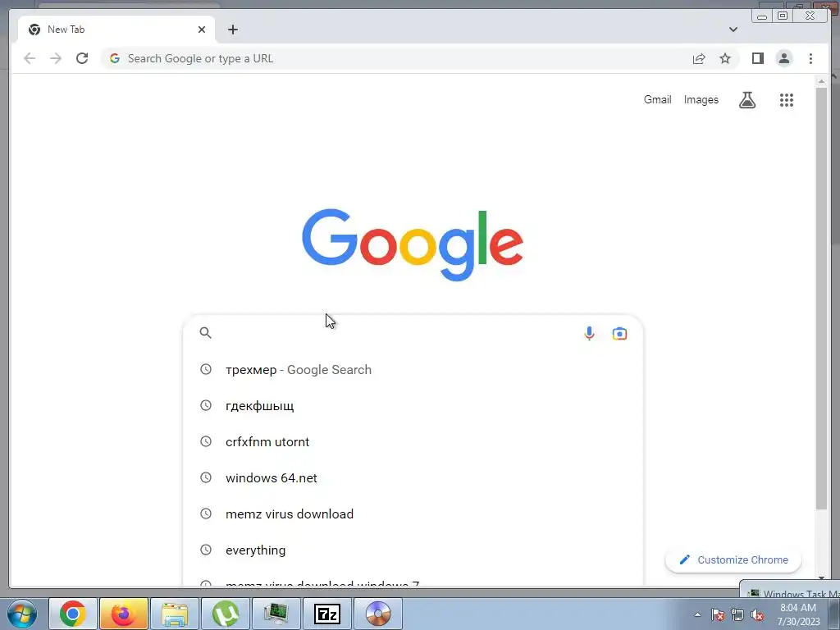Select the трехмер search suggestion

[x=413, y=370]
